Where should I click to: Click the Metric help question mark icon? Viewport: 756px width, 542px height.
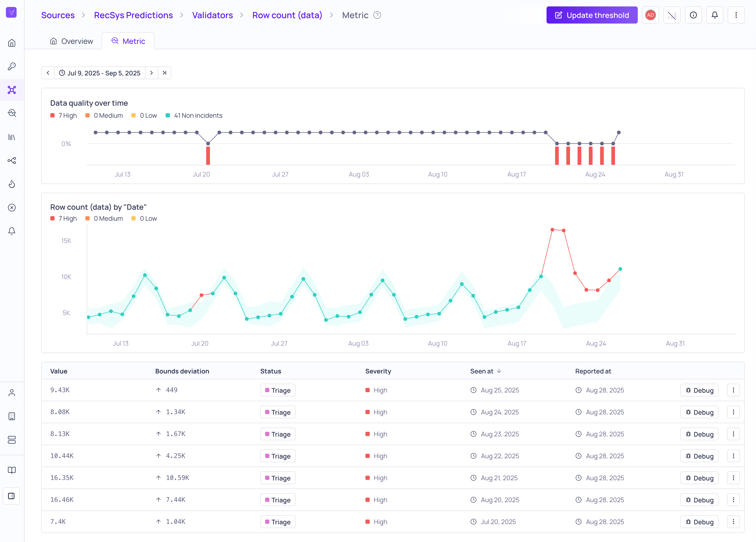point(377,15)
